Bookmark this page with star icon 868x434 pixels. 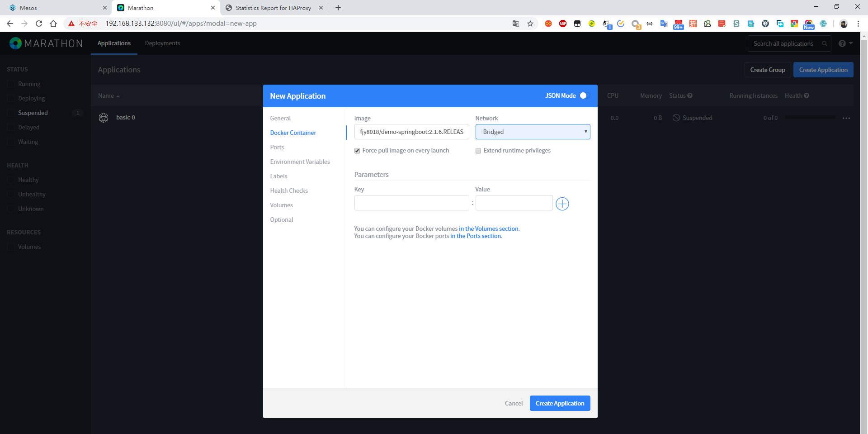tap(530, 24)
